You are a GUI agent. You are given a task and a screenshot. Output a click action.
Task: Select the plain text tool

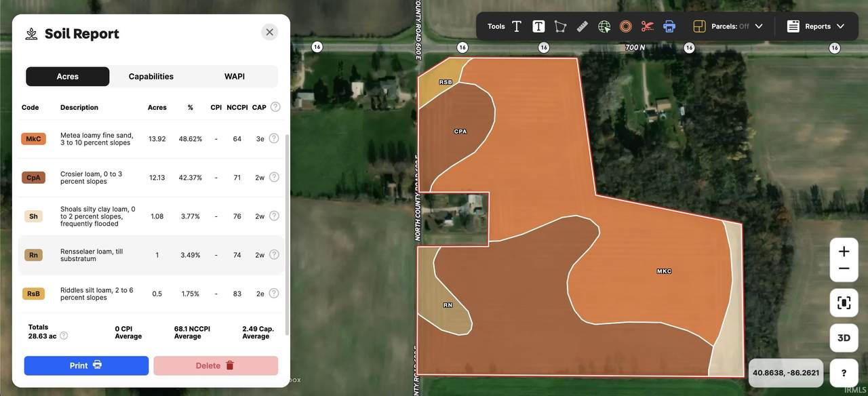[x=517, y=26]
